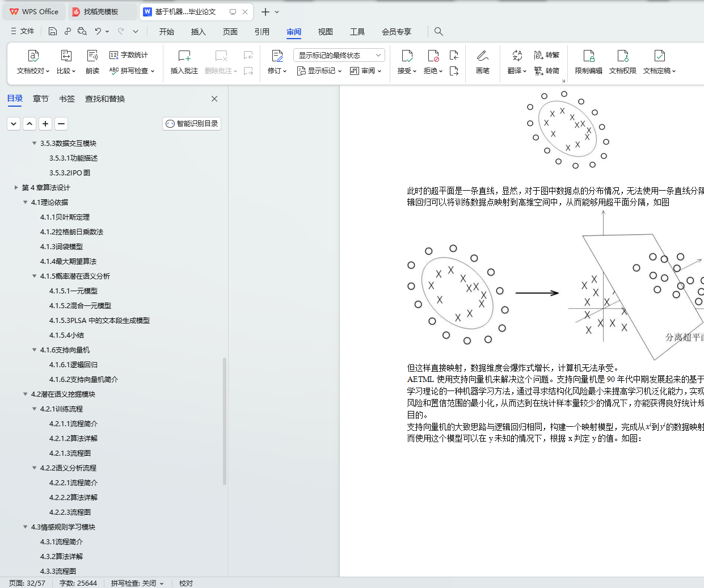
Task: Open 字数统计 word count
Action: 129,55
